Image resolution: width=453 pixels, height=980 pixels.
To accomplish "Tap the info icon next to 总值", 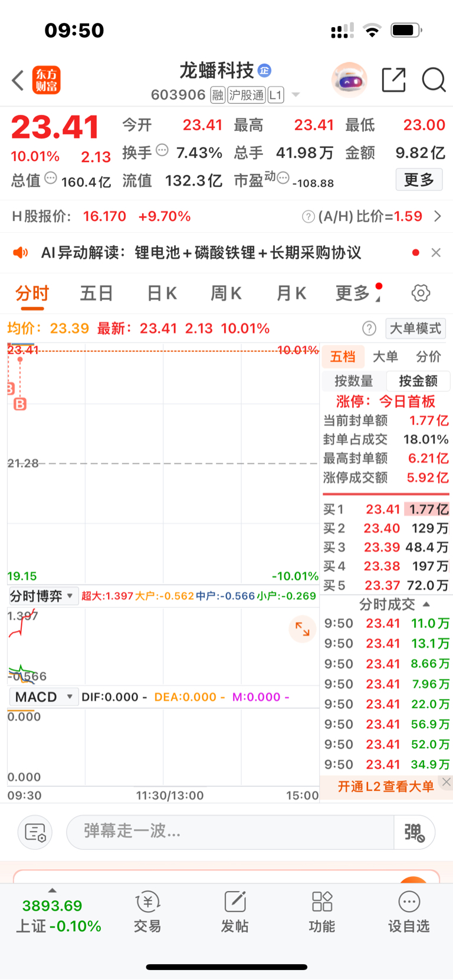I will [51, 178].
